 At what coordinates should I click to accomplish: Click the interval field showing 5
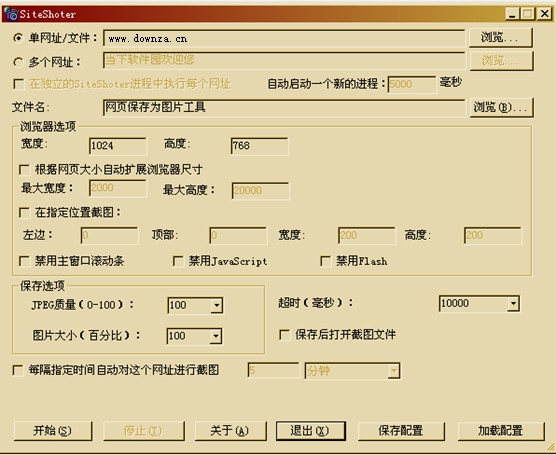pos(273,371)
